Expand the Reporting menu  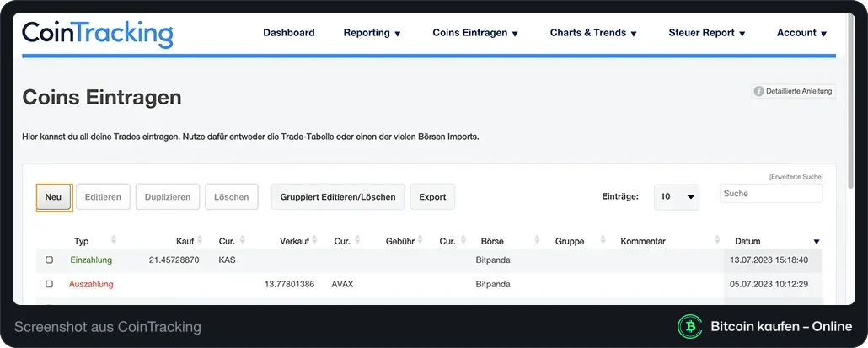[372, 33]
